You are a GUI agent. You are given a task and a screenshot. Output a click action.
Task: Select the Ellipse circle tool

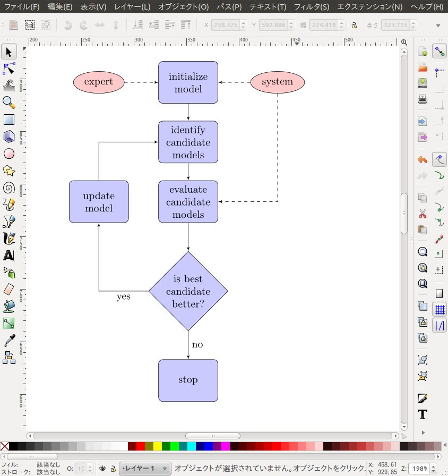(x=9, y=154)
